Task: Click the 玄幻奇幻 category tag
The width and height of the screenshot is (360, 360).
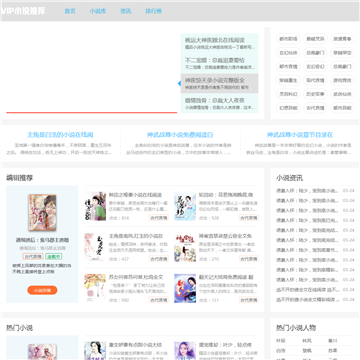Action: click(315, 66)
